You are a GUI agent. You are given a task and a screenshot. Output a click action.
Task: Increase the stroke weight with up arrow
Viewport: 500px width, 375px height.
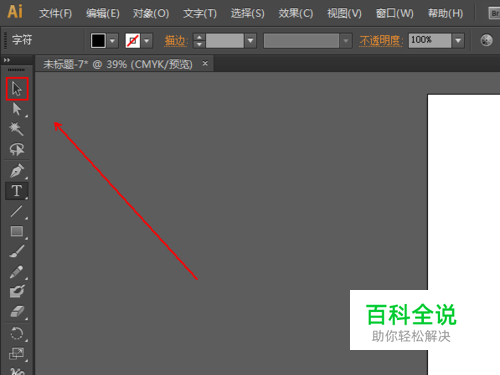click(199, 37)
